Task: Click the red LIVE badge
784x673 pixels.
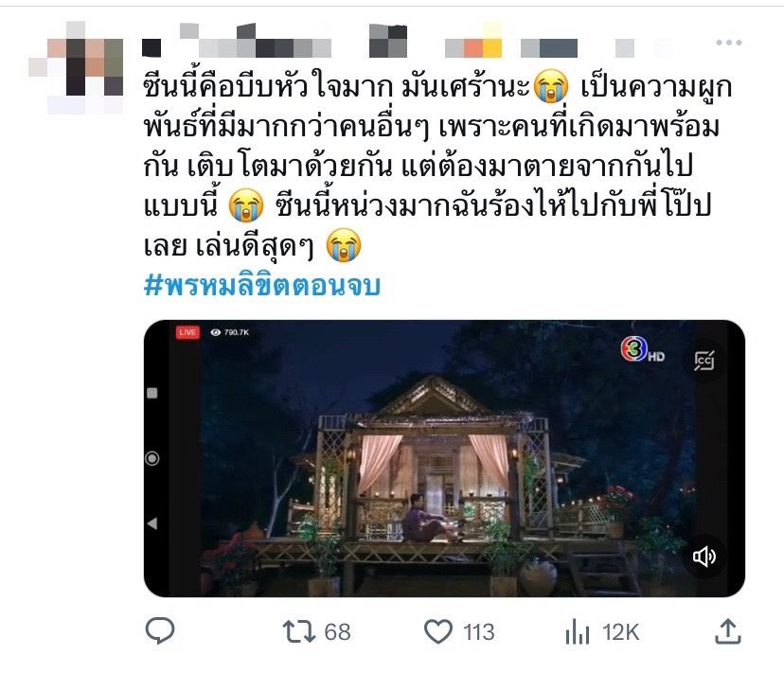Action: [x=187, y=332]
